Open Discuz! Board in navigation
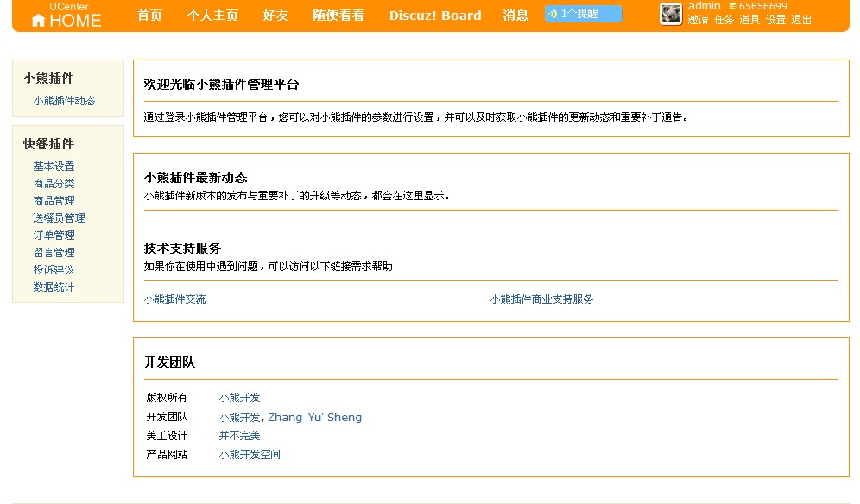 point(435,16)
